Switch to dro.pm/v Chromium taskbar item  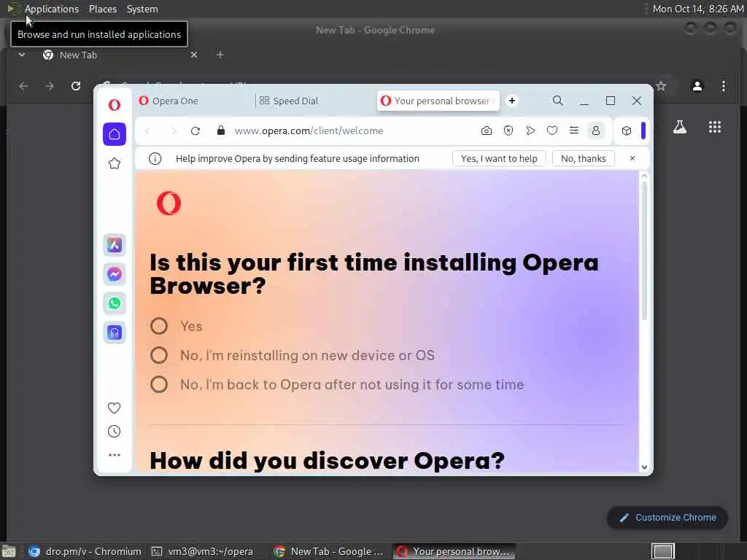[x=86, y=551]
